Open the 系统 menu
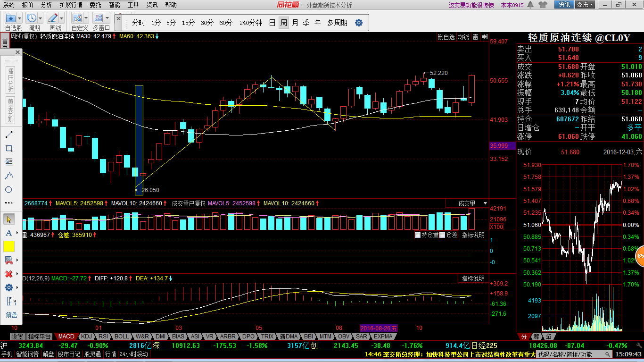Image resolution: width=644 pixels, height=362 pixels. click(8, 5)
